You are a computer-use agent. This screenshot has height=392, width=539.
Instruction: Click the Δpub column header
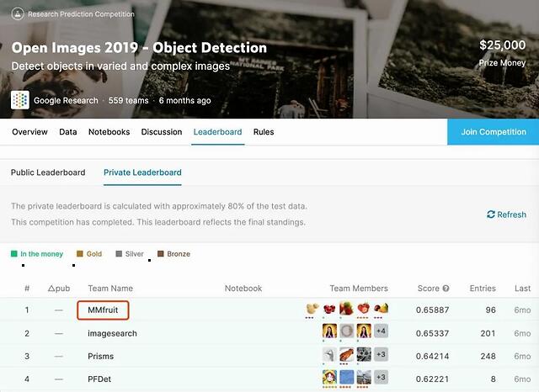tap(59, 289)
